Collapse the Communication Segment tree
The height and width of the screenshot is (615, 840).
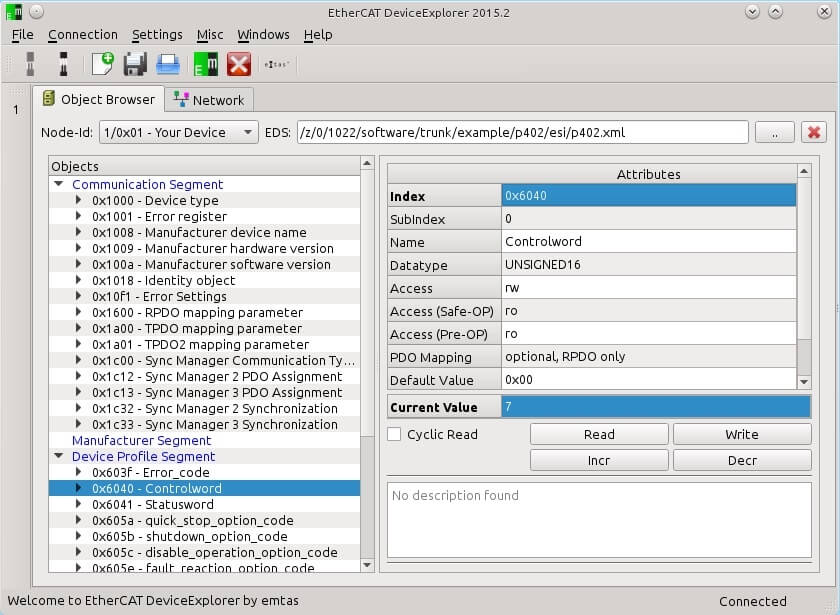[x=61, y=184]
